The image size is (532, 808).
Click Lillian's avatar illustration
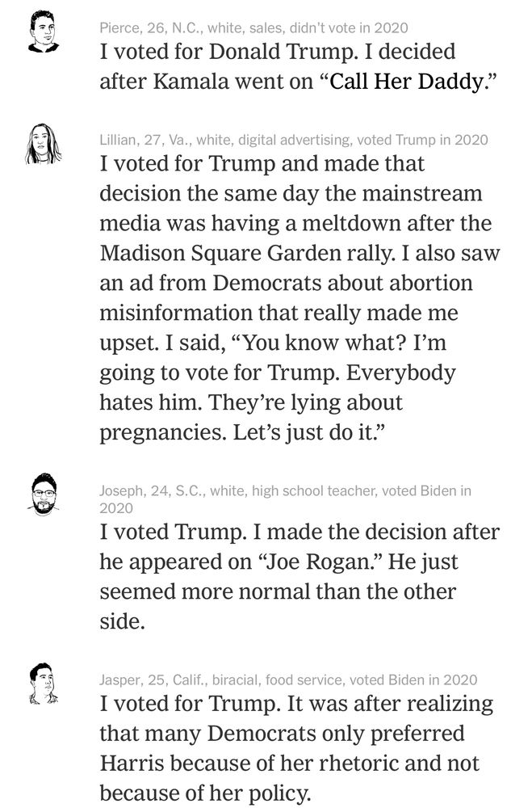(x=43, y=145)
